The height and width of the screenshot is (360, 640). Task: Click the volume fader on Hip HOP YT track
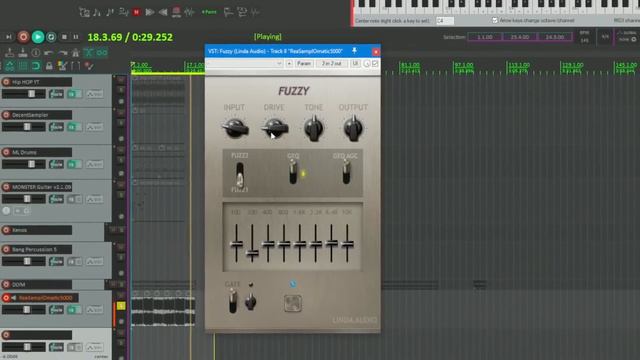(x=31, y=94)
